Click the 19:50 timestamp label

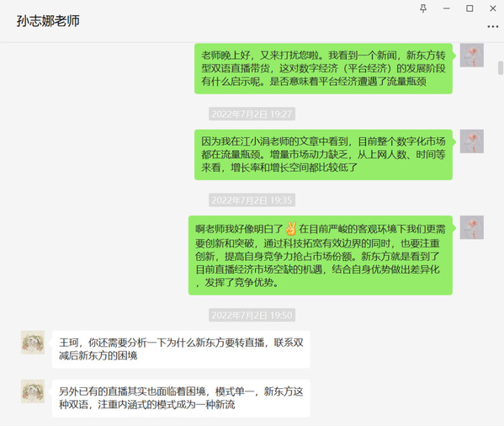tap(252, 315)
